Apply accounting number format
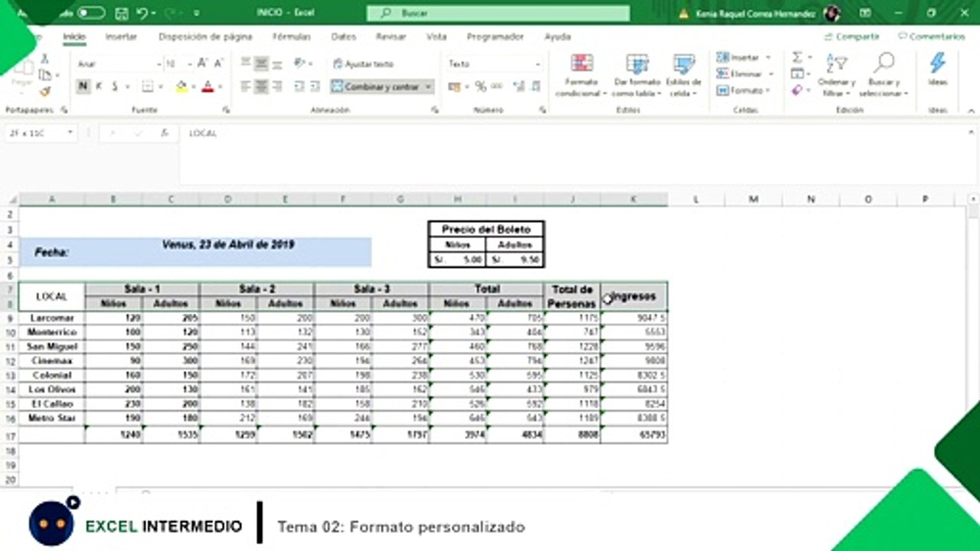980x551 pixels. pyautogui.click(x=455, y=86)
